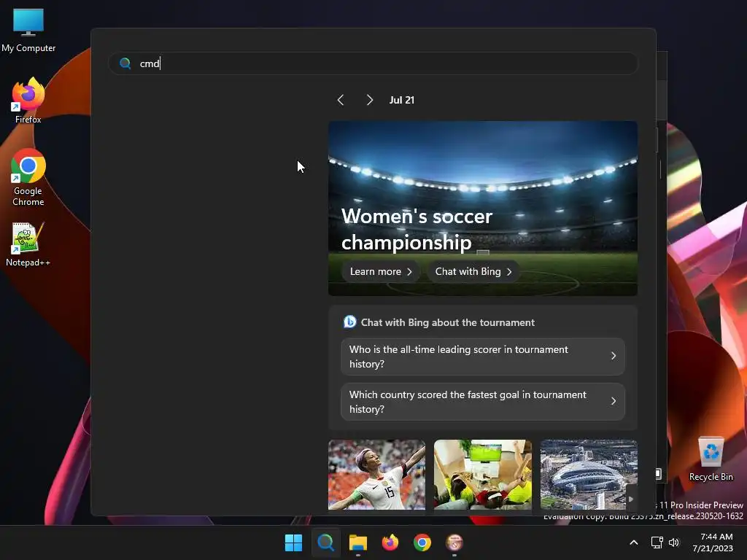The height and width of the screenshot is (560, 747).
Task: Click the Learn more button
Action: [381, 271]
